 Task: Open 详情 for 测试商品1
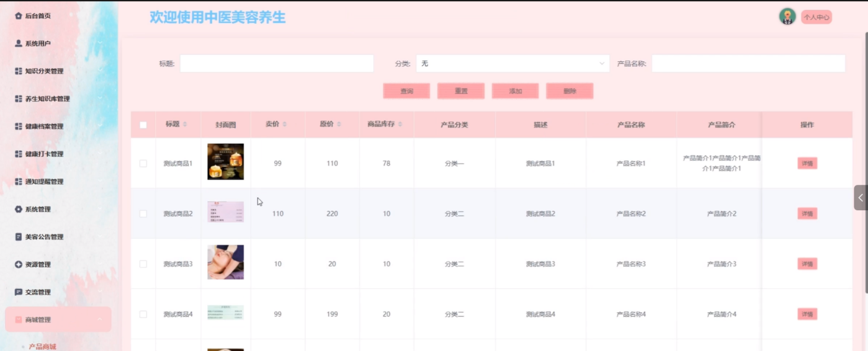[x=807, y=163]
